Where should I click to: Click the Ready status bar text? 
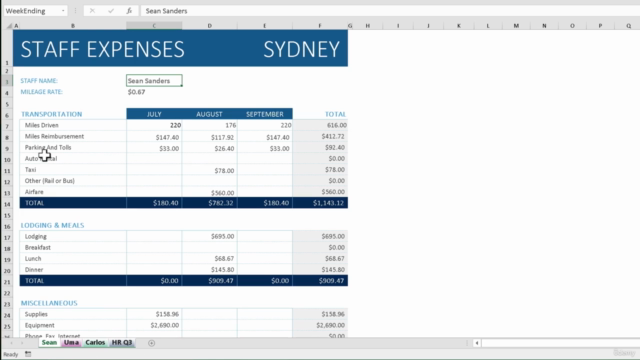point(11,354)
